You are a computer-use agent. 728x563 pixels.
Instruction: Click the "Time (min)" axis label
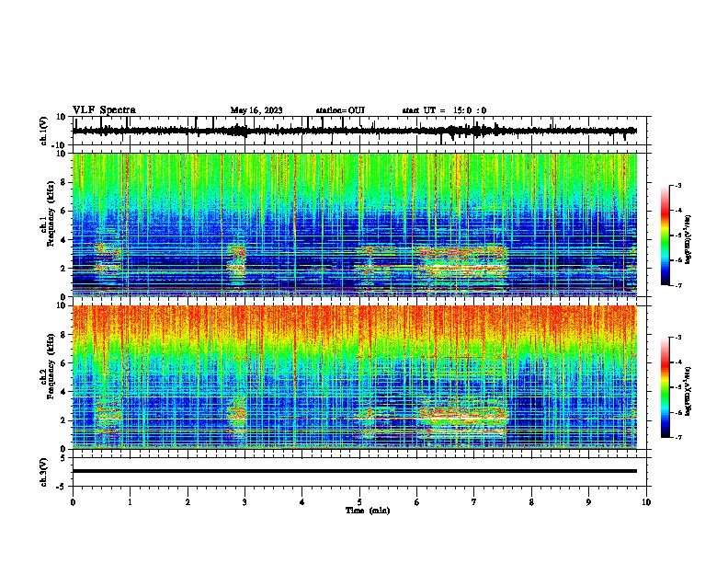click(368, 511)
